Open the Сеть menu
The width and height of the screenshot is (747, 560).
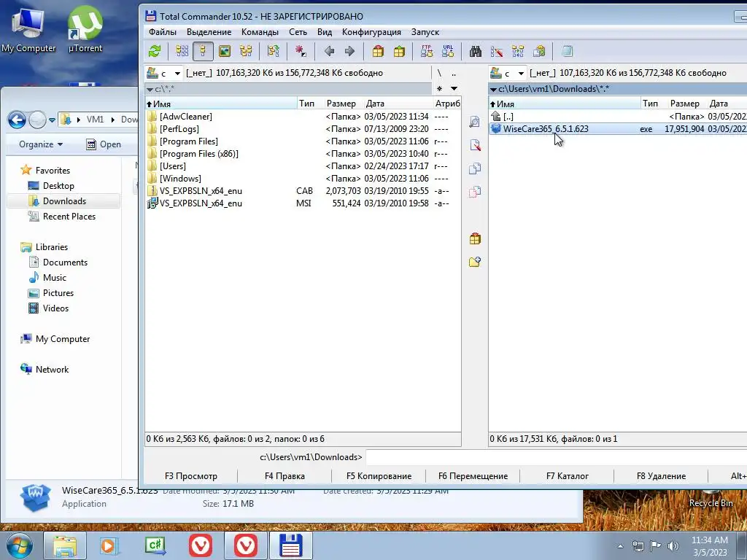tap(298, 32)
